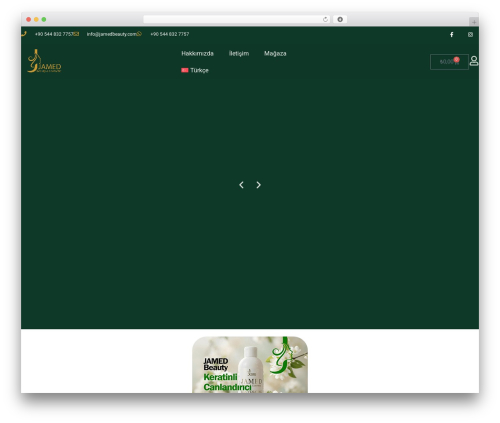
Task: Click the WhatsApp icon in the top bar
Action: point(139,34)
